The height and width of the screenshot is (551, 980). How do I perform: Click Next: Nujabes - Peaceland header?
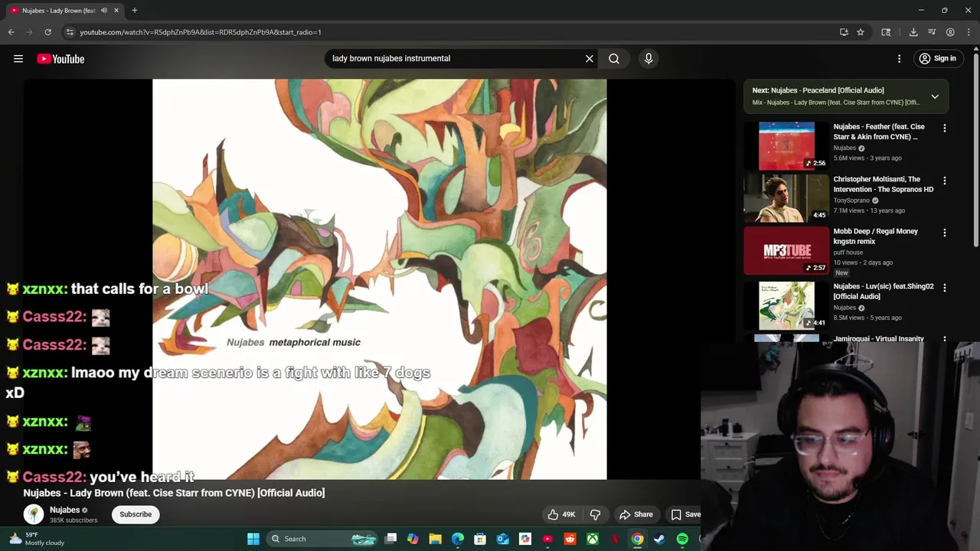pos(818,90)
